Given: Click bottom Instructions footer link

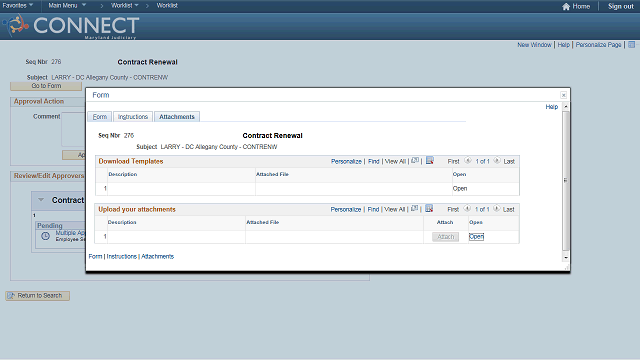Looking at the screenshot, I should pyautogui.click(x=122, y=256).
